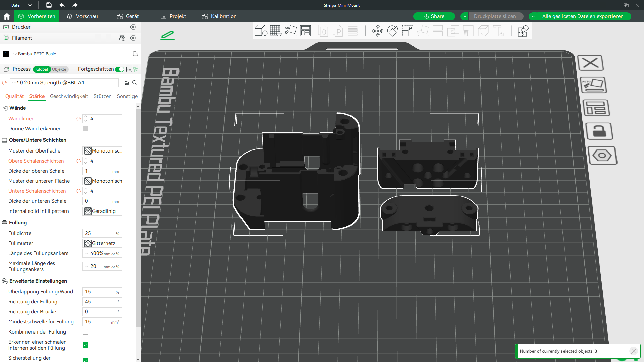Open the Bambu PETG Basic filament dropdown
The image size is (644, 362).
coord(71,54)
